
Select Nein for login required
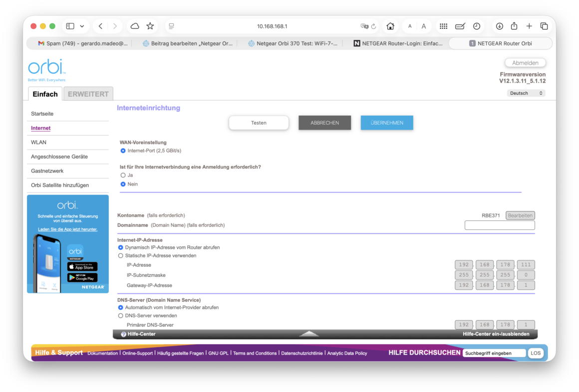tap(123, 184)
